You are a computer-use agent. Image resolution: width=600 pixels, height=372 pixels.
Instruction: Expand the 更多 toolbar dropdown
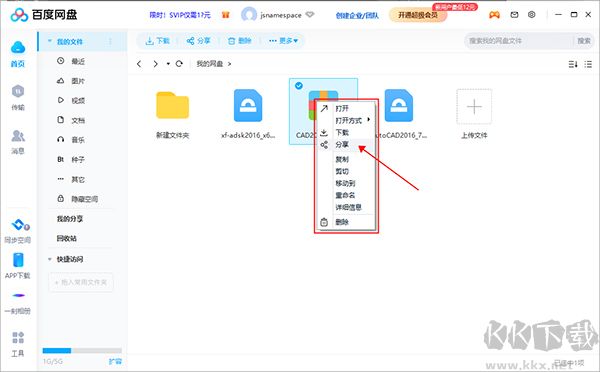[x=283, y=41]
